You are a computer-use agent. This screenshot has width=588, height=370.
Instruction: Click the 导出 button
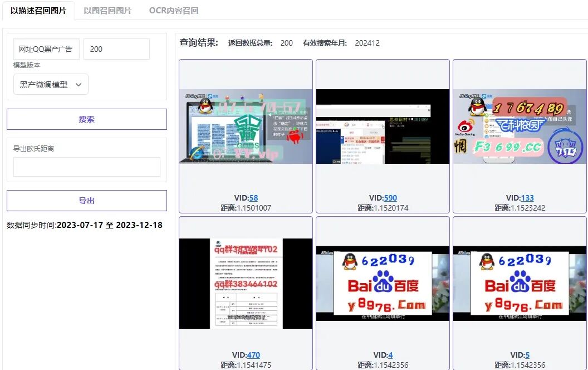(87, 201)
